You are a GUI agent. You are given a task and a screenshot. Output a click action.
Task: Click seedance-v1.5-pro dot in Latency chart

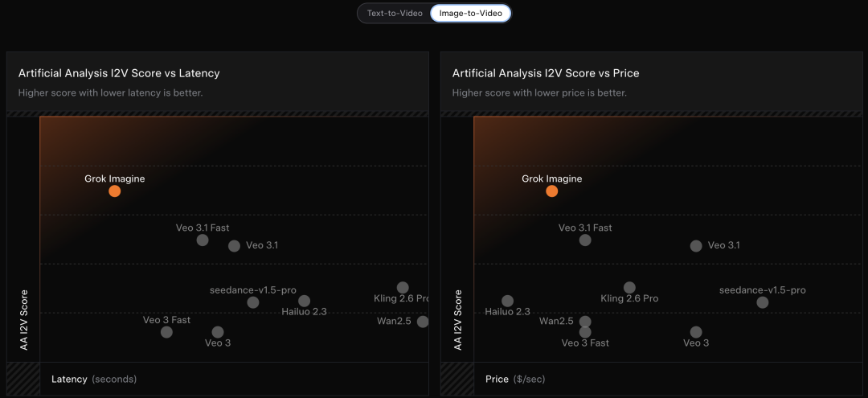pyautogui.click(x=253, y=302)
